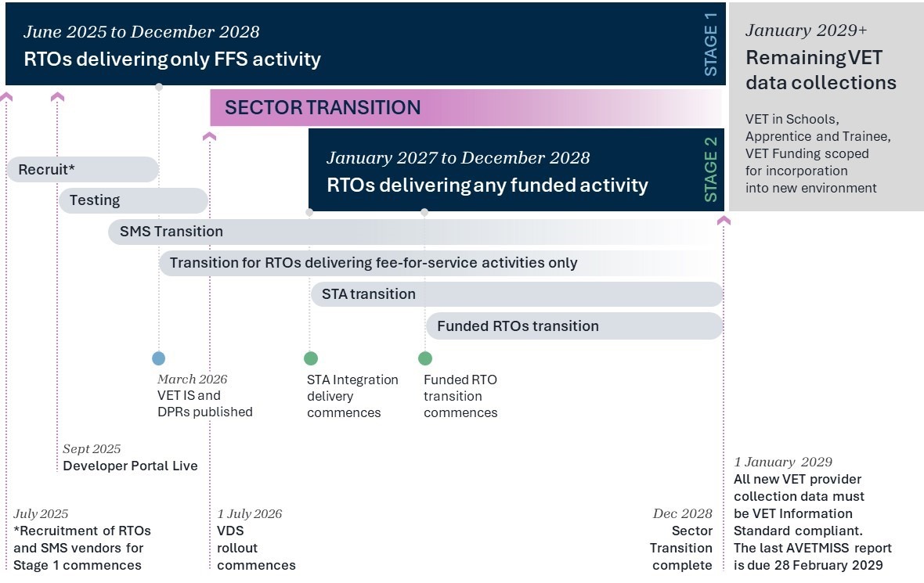The image size is (924, 583).
Task: Click the green dot above Funded RTO transition commences
Action: pyautogui.click(x=425, y=358)
